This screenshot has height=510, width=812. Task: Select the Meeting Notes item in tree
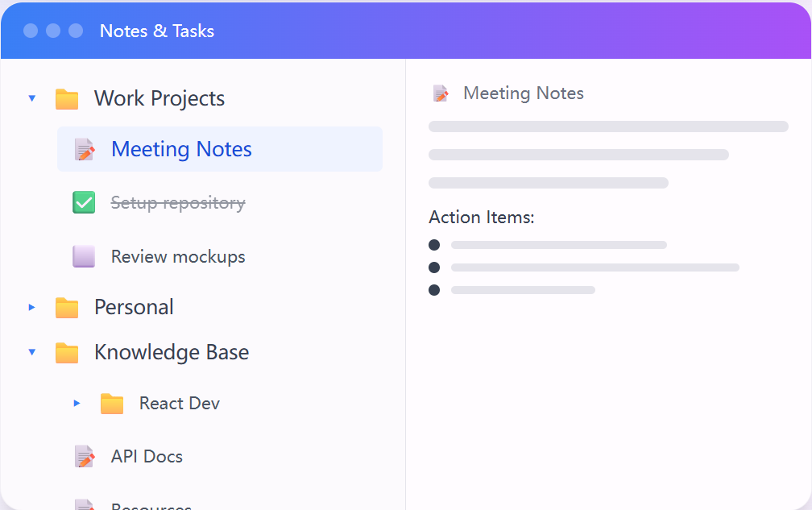point(181,150)
